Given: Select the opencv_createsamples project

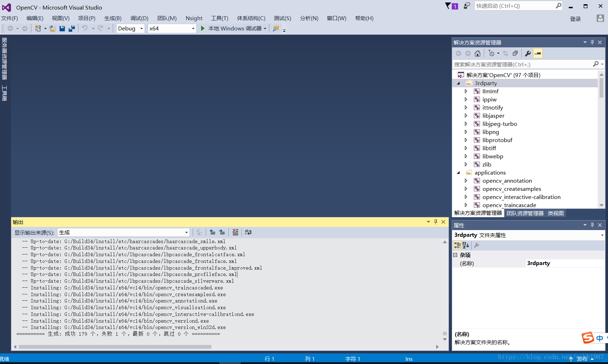Looking at the screenshot, I should pyautogui.click(x=511, y=189).
